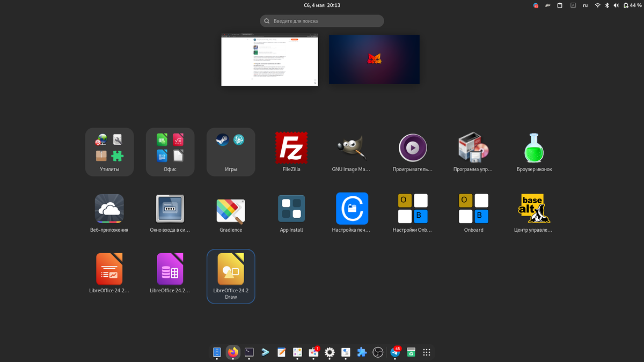This screenshot has height=362, width=644.
Task: Launch the Onboard on-screen keyboard
Action: (473, 209)
